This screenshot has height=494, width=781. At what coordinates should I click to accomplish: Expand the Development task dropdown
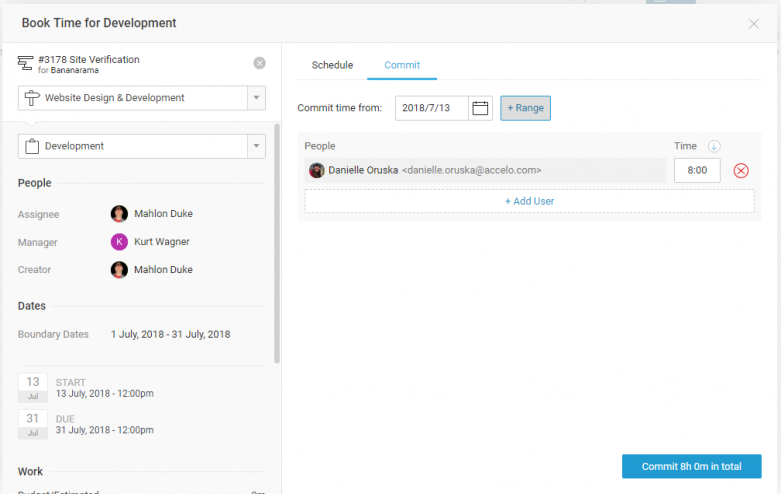coord(256,146)
